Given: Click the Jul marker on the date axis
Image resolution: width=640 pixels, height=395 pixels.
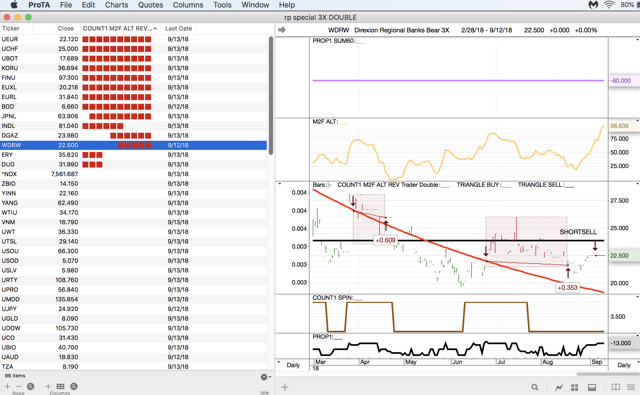Looking at the screenshot, I should (x=501, y=362).
